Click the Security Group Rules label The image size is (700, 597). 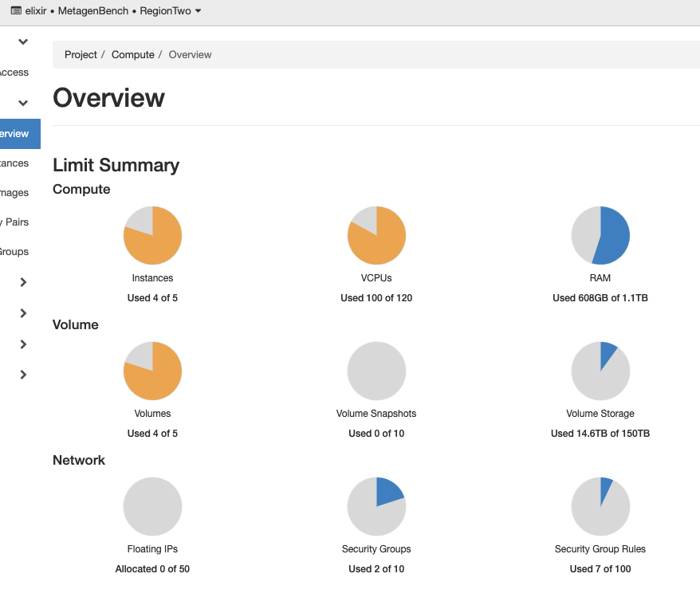(600, 549)
